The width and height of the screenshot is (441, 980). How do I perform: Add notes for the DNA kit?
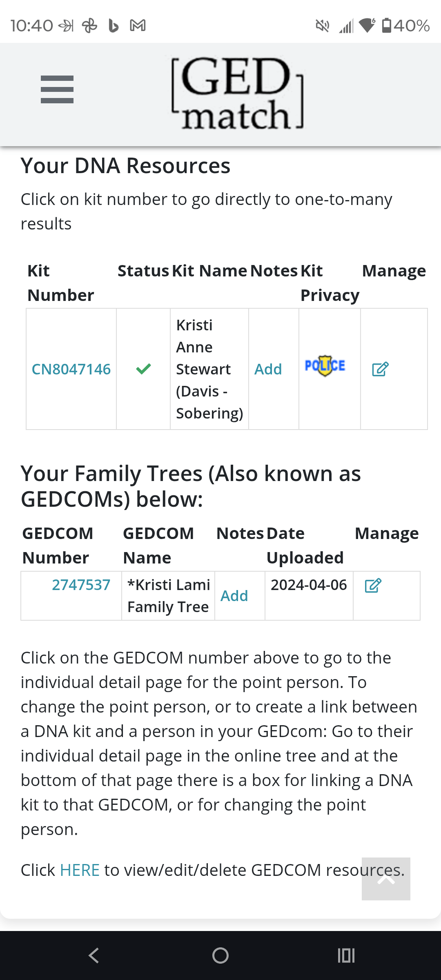tap(268, 369)
